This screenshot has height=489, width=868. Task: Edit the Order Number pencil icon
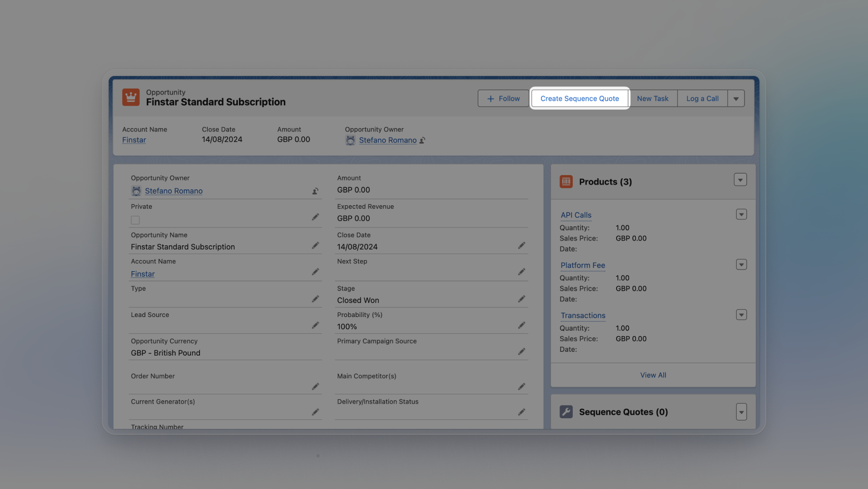(315, 387)
